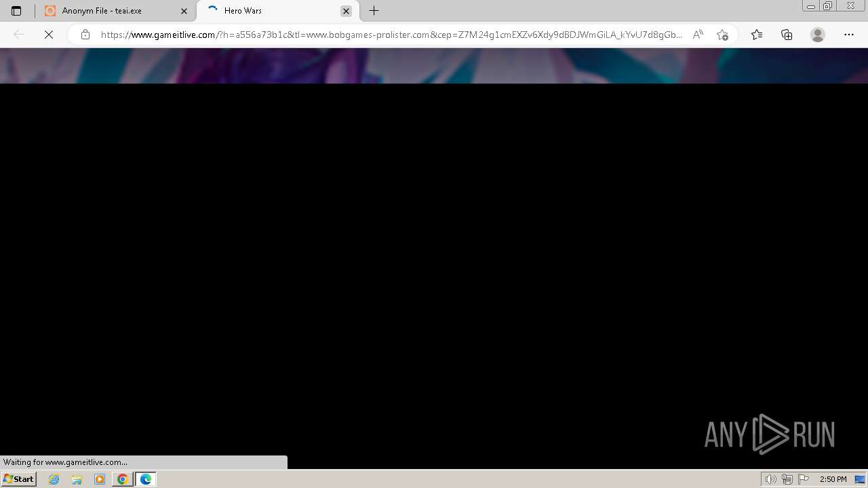Open the media player taskbar icon

[x=100, y=479]
